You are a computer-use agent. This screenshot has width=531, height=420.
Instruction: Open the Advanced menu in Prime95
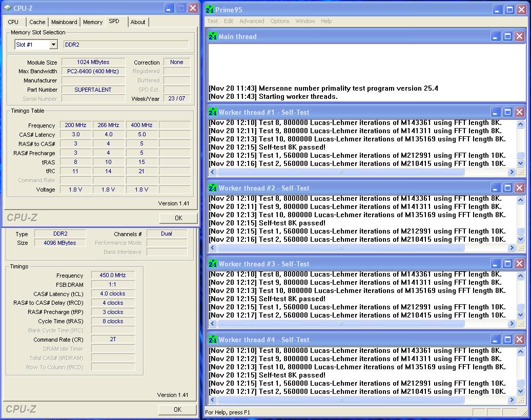click(x=252, y=21)
